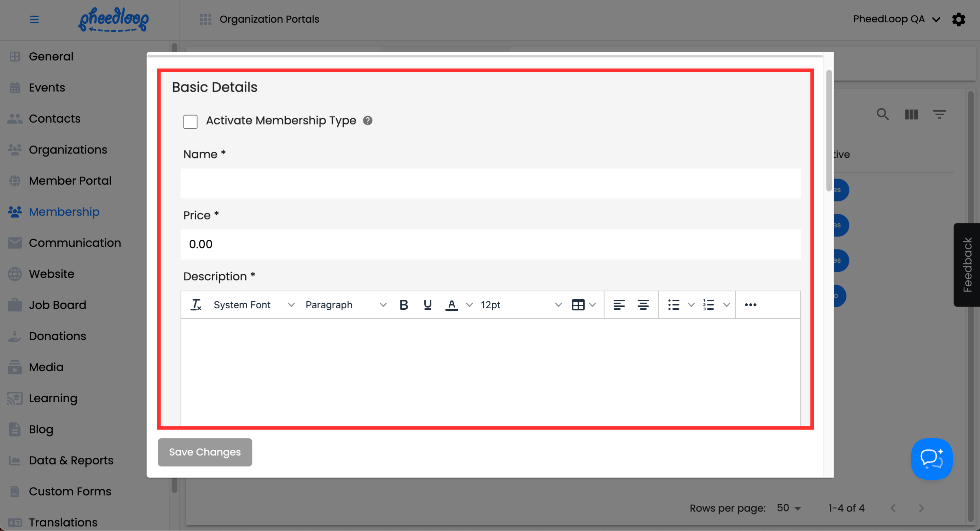
Task: Insert a bulleted list
Action: [673, 305]
